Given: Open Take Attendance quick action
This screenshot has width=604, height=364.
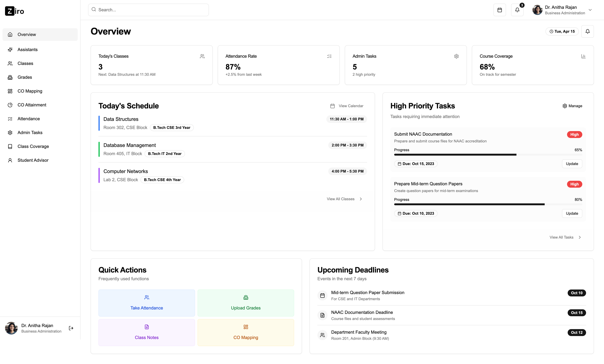Looking at the screenshot, I should [147, 303].
